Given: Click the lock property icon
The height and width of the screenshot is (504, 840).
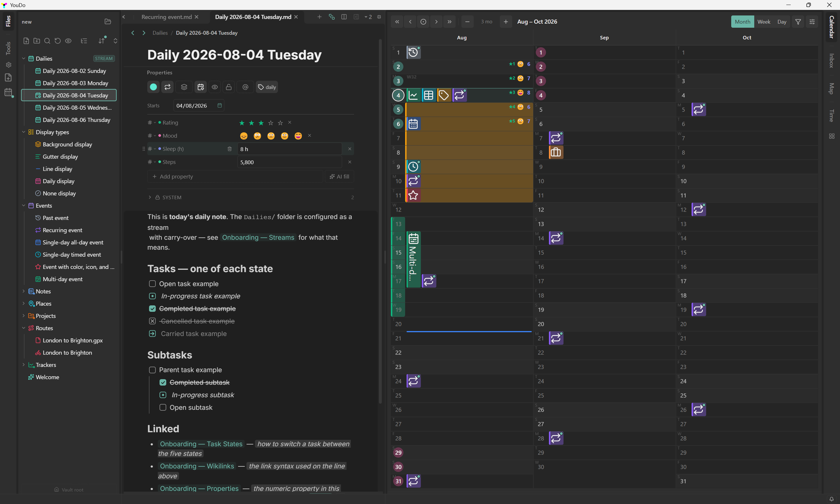Looking at the screenshot, I should click(x=229, y=87).
